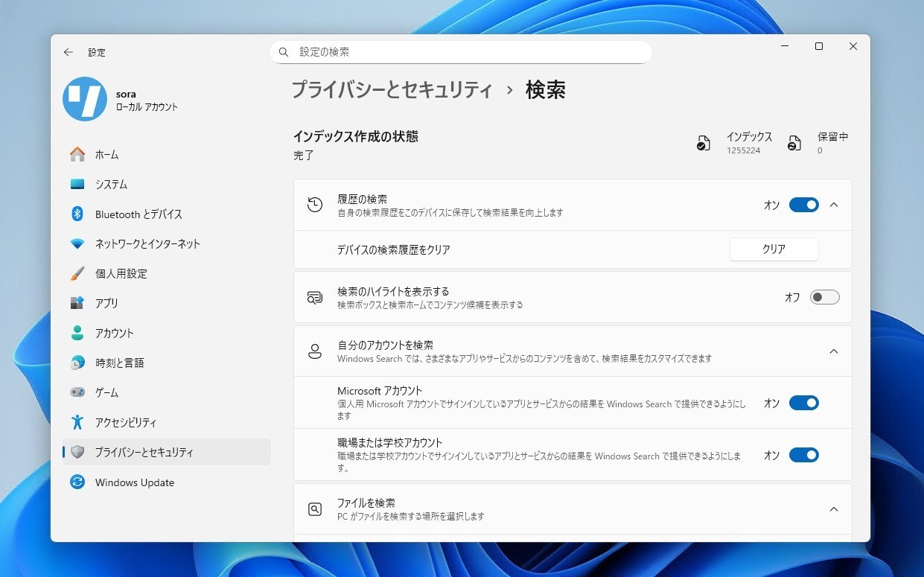Click the Windows Update sync icon
Screen dimensions: 924x577
tap(77, 482)
